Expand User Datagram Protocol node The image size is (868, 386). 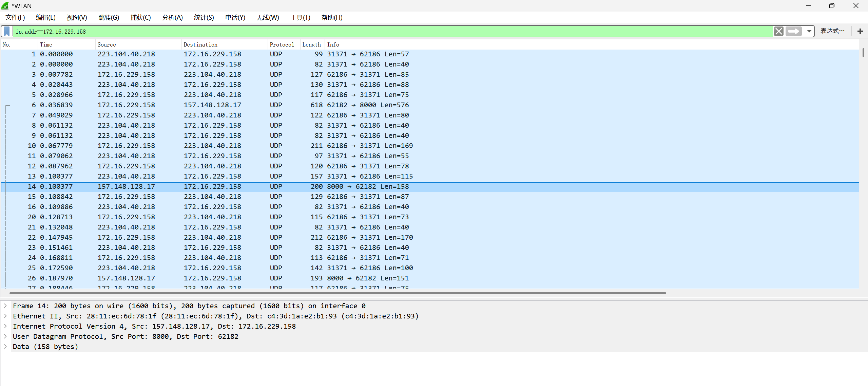[5, 336]
